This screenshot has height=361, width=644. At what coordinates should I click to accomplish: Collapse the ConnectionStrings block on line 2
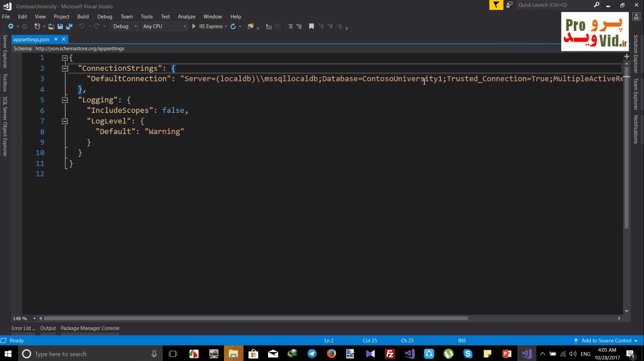65,68
